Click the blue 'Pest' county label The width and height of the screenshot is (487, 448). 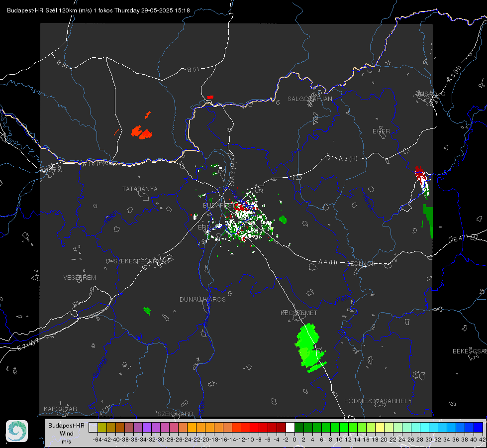pos(343,299)
